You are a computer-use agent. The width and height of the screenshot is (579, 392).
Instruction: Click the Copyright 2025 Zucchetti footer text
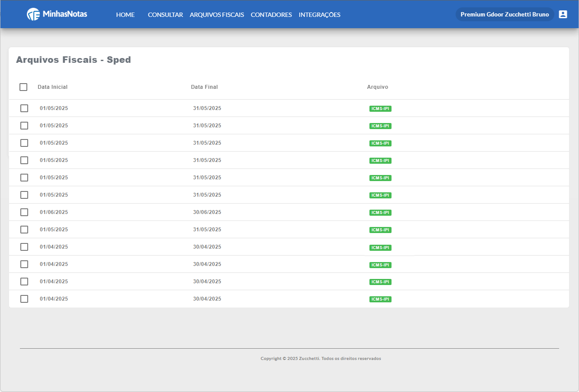[321, 359]
